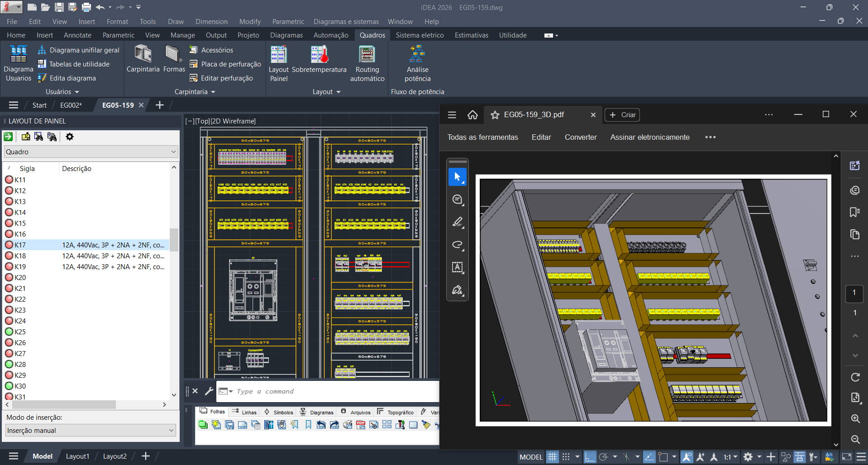Open the Quadro dropdown list
Image resolution: width=868 pixels, height=465 pixels.
91,152
